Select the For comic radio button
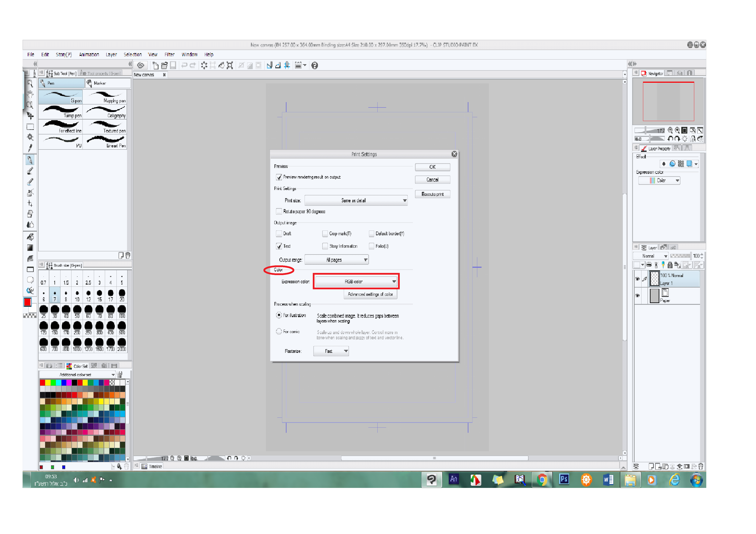The height and width of the screenshot is (534, 756). tap(279, 331)
